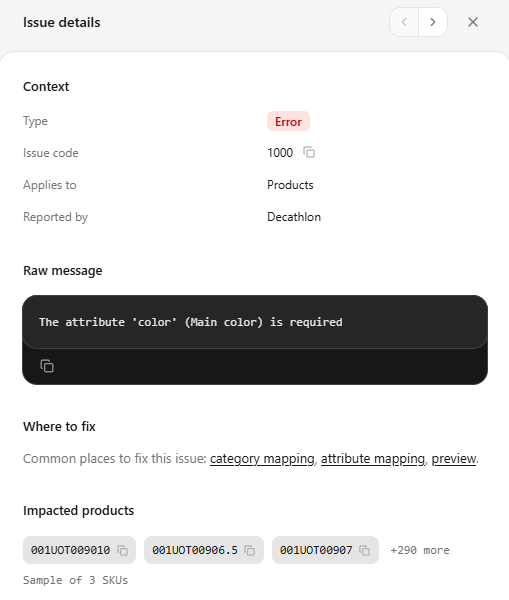Copy SKU 001UOT009010
The image size is (509, 600).
click(x=122, y=550)
